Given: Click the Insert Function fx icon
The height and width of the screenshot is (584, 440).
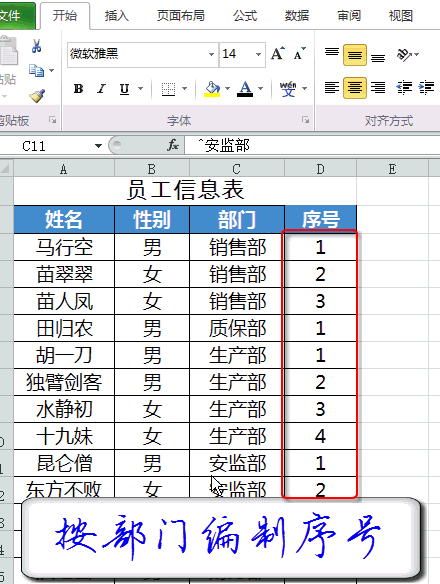Looking at the screenshot, I should 172,145.
